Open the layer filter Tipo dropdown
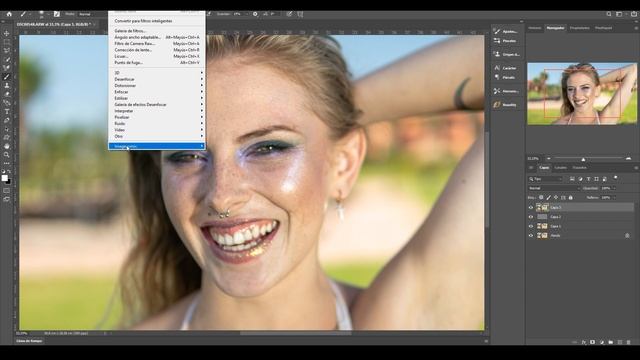The height and width of the screenshot is (360, 640). tap(545, 179)
